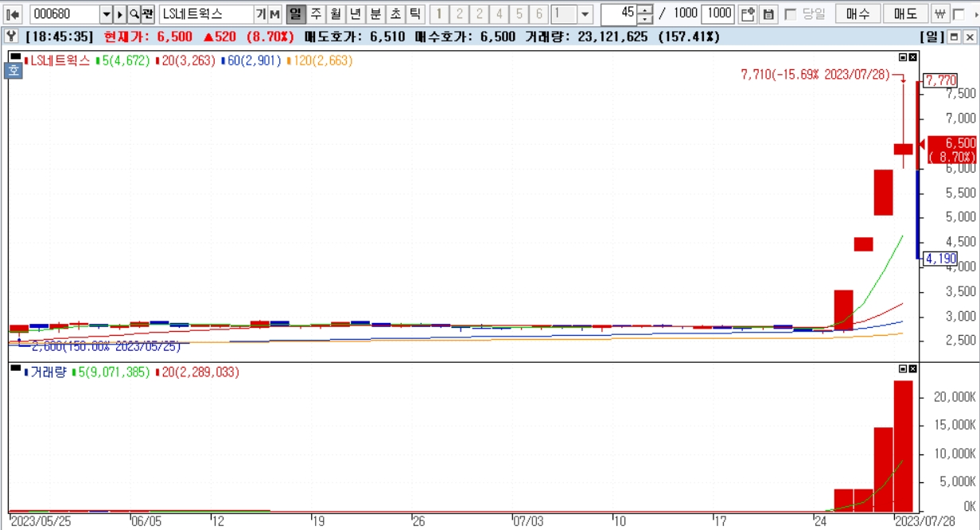
Task: Click the 7,710 high price annotation
Action: (815, 75)
